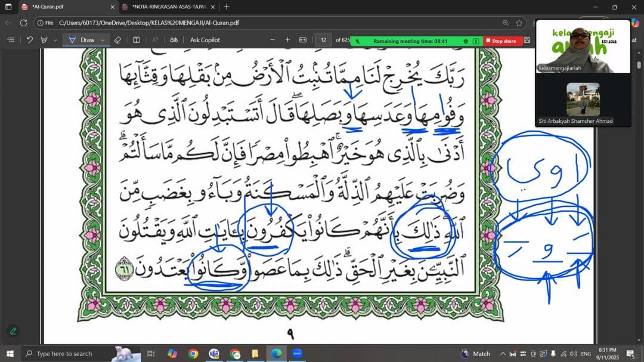This screenshot has width=644, height=362.
Task: Open the volume control in tray
Action: [574, 354]
